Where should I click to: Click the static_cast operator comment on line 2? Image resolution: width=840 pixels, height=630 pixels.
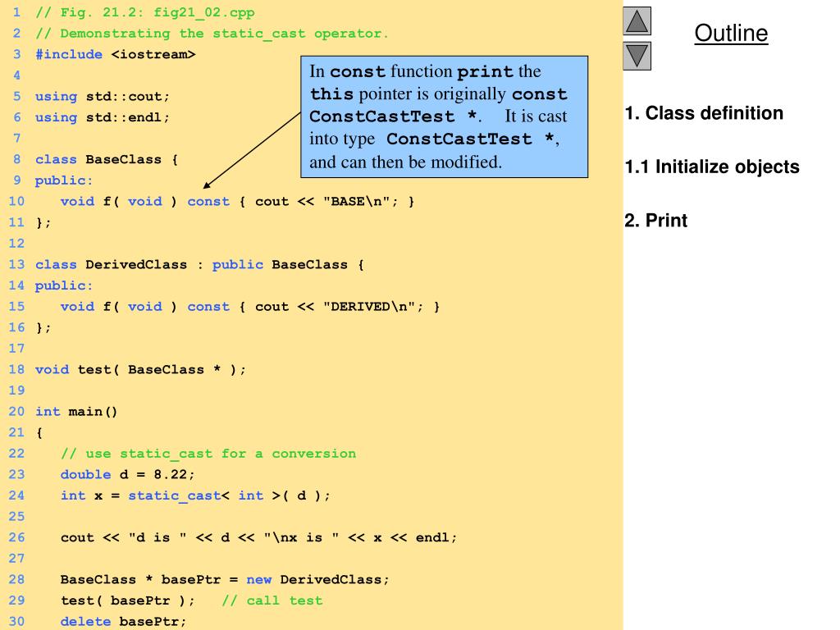[x=212, y=33]
